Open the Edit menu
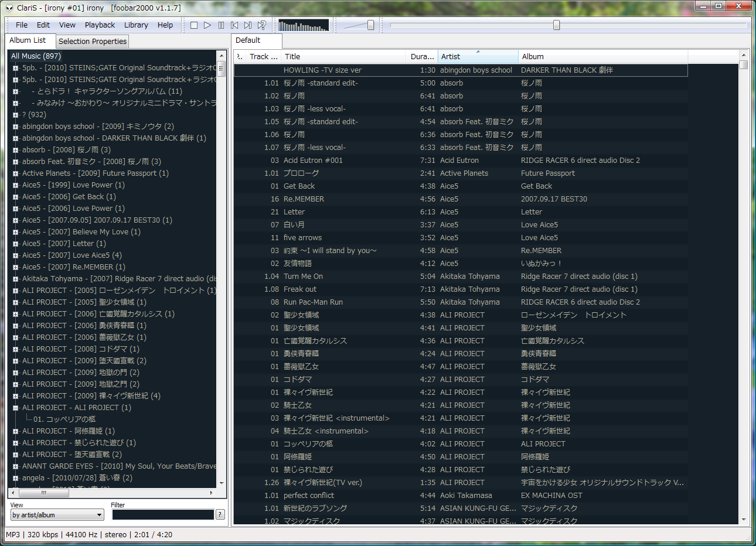 coord(43,25)
